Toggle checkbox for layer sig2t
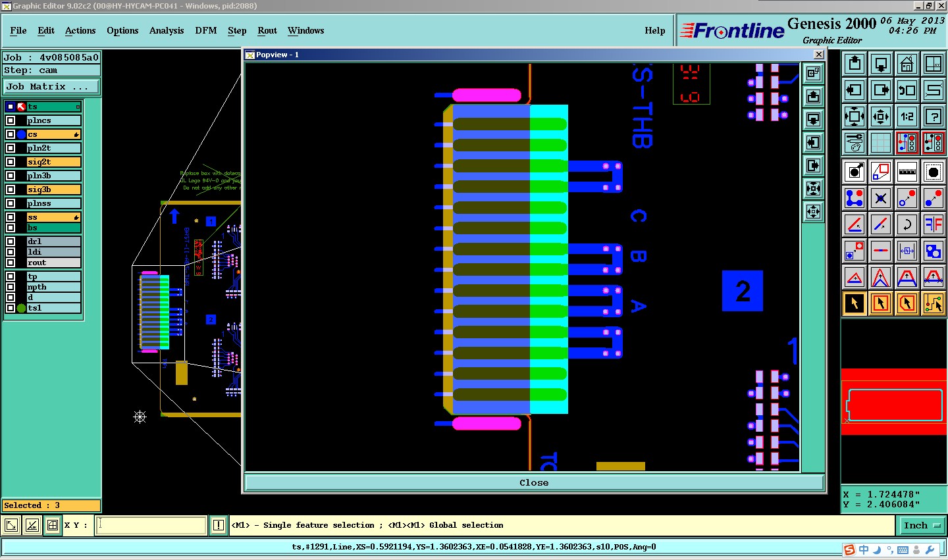This screenshot has width=948, height=560. (x=11, y=162)
